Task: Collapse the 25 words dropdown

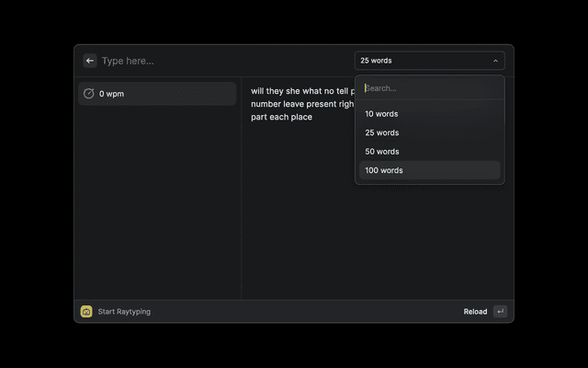Action: coord(429,61)
